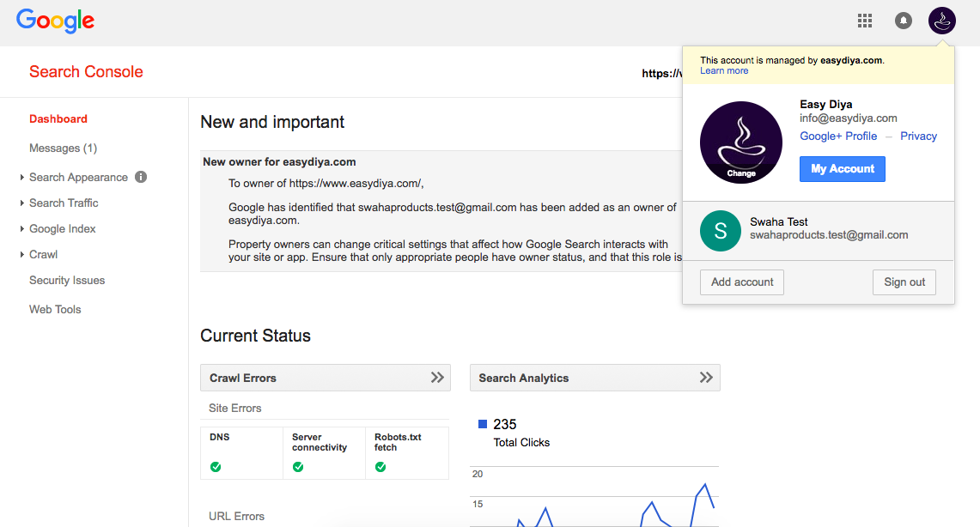Click the Add account button
980x527 pixels.
click(742, 282)
